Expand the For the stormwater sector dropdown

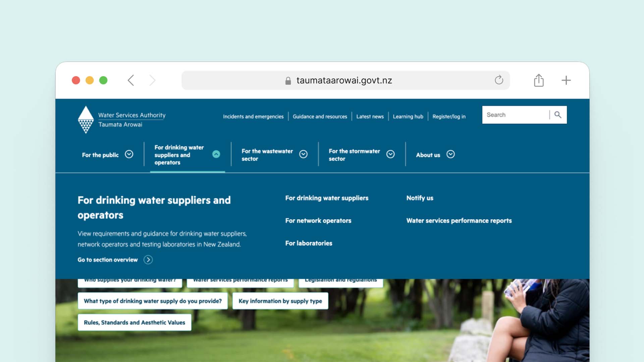click(x=390, y=154)
